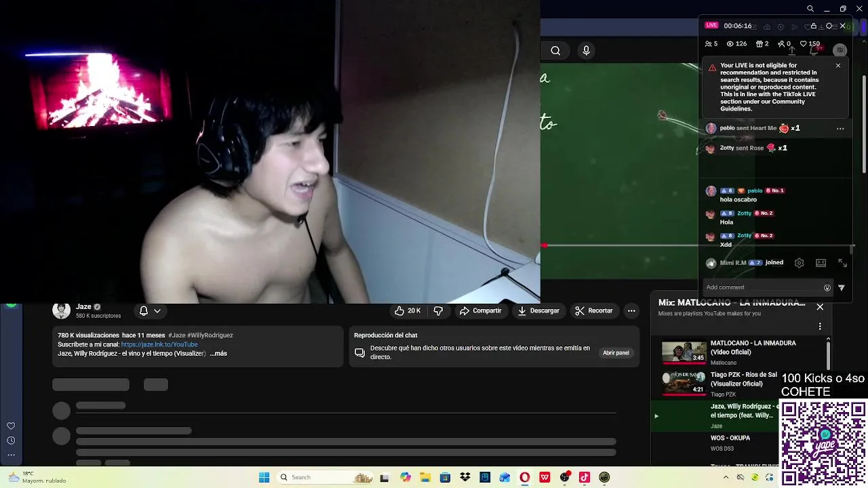
Task: Open sidebar three-dot more menu
Action: 11,455
